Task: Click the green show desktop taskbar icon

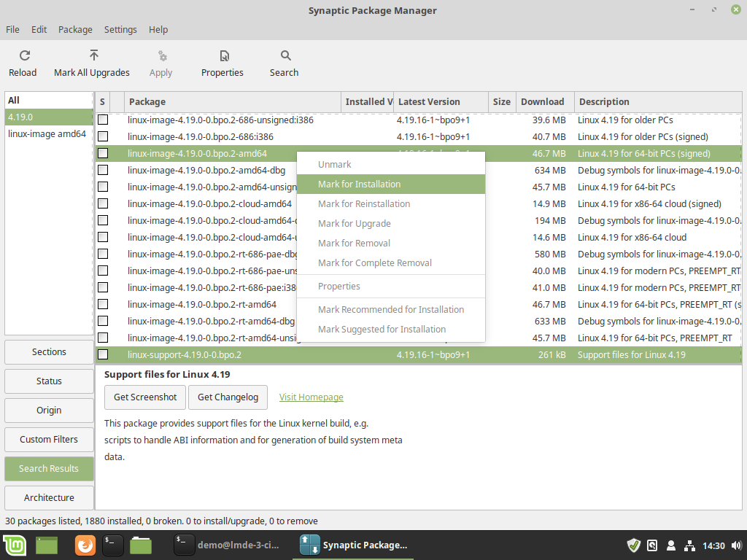Action: click(x=47, y=545)
